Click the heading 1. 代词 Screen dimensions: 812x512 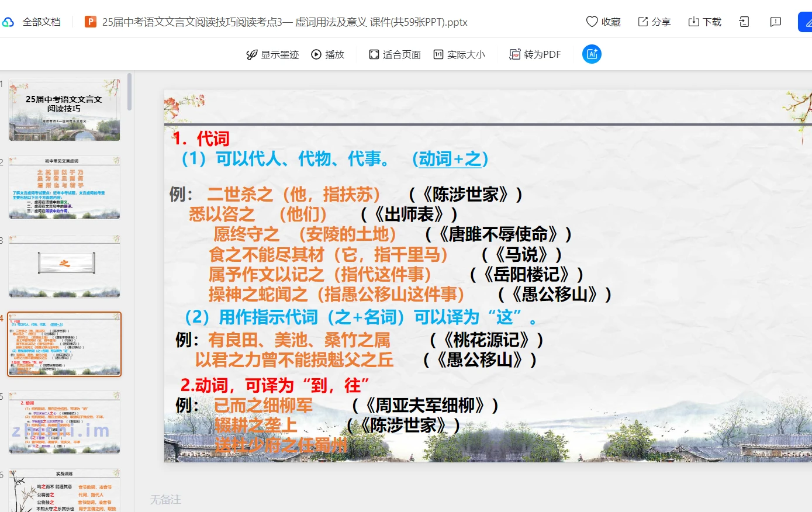(x=201, y=139)
